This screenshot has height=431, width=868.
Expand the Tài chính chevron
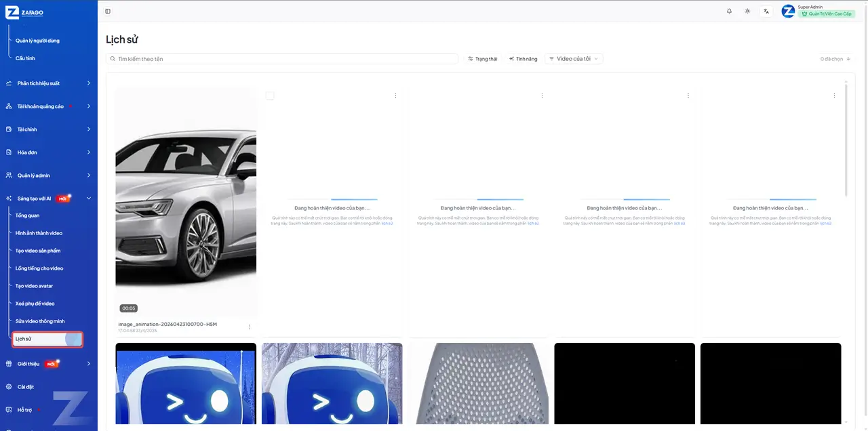[89, 129]
